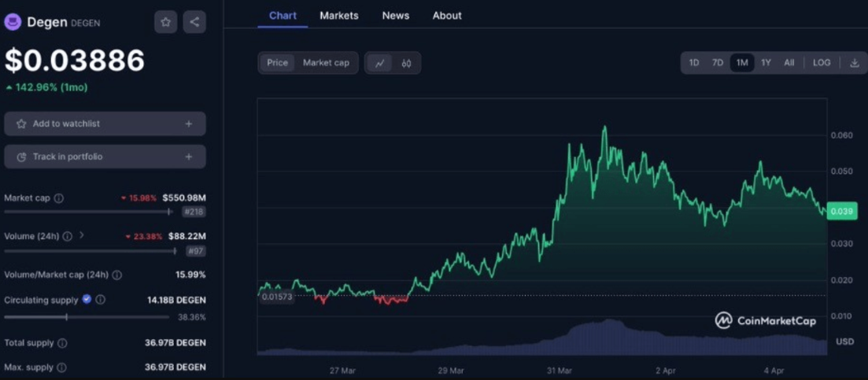The width and height of the screenshot is (868, 380).
Task: Click the 0.060 price axis label
Action: tap(841, 135)
